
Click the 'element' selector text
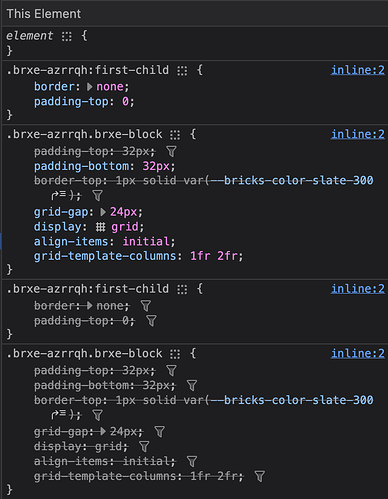[x=29, y=36]
